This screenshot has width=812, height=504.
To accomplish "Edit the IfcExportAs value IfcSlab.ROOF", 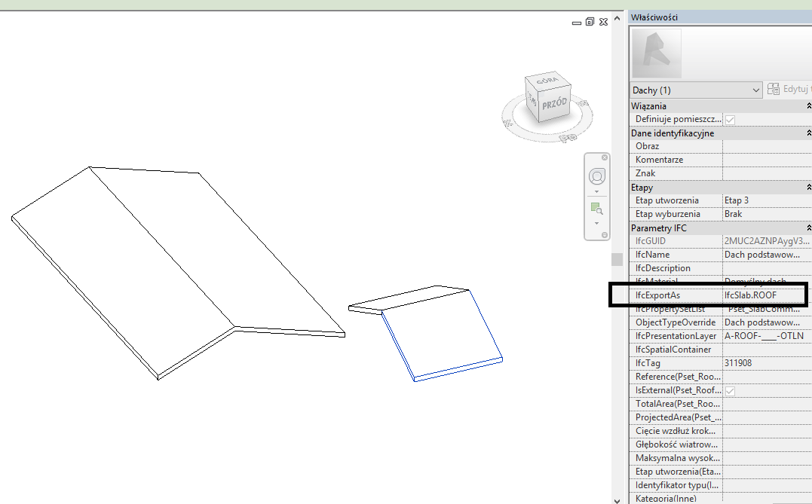I will [767, 295].
